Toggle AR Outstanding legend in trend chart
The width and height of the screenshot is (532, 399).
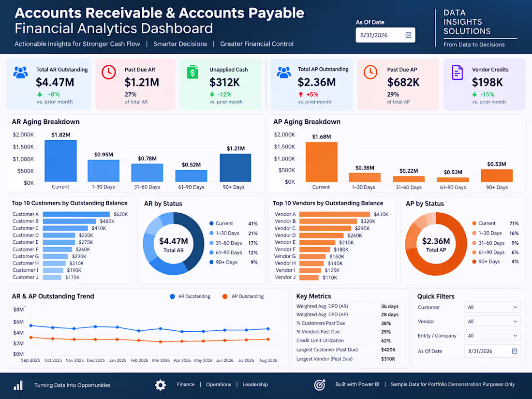click(190, 296)
